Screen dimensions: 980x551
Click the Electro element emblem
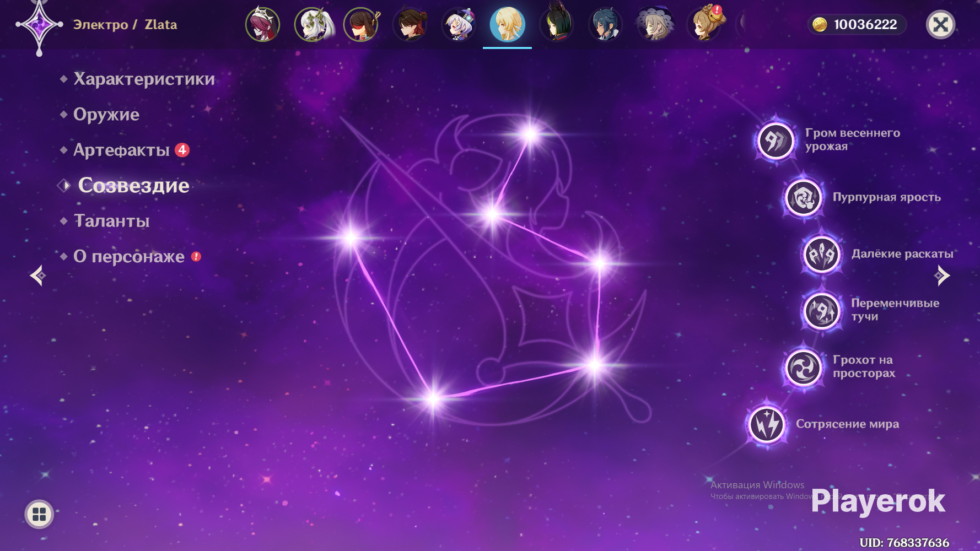click(x=39, y=25)
